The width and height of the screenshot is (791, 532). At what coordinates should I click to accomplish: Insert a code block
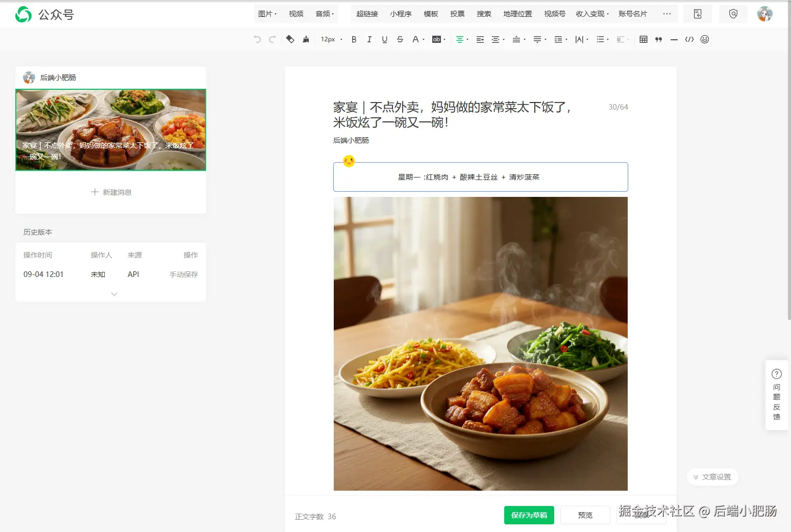(x=689, y=39)
